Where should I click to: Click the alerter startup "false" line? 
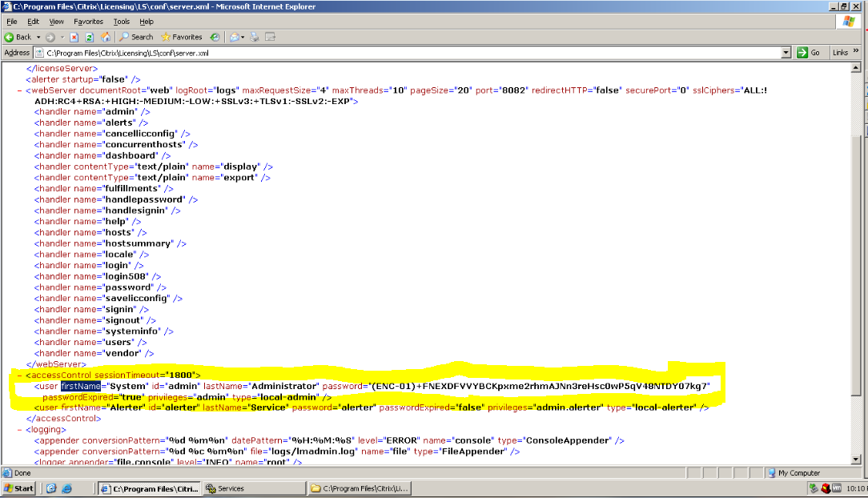point(83,80)
